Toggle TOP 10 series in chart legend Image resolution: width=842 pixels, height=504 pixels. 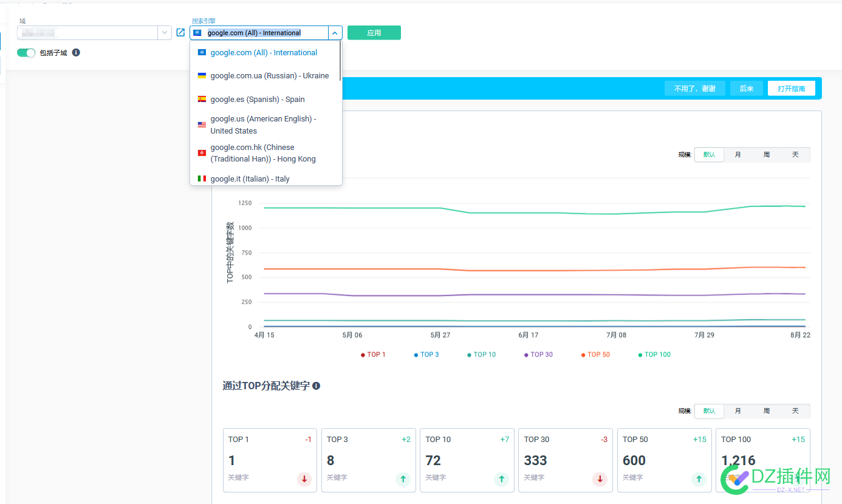click(481, 355)
